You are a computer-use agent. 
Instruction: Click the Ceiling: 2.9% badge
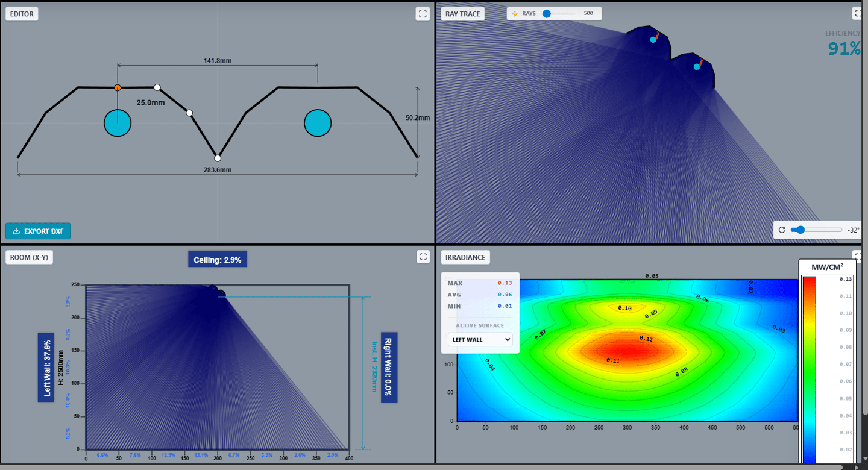(218, 260)
